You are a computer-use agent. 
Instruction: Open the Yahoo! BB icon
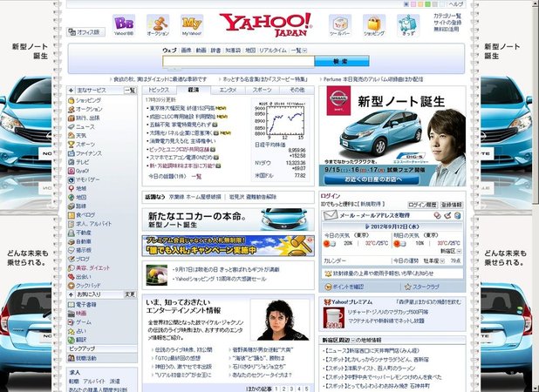(124, 25)
